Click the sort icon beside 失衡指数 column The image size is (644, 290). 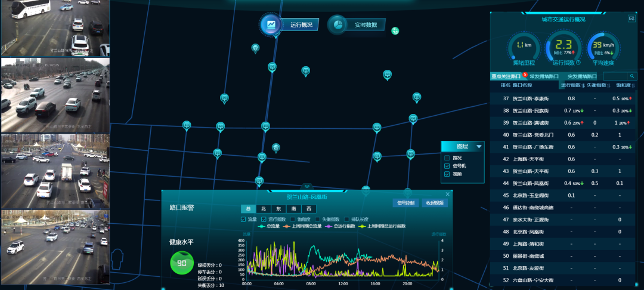click(609, 85)
